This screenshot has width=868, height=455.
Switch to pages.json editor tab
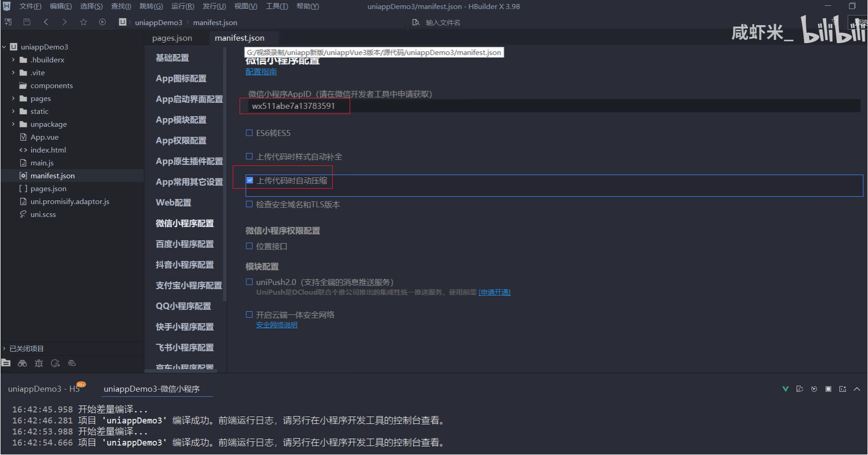coord(172,38)
